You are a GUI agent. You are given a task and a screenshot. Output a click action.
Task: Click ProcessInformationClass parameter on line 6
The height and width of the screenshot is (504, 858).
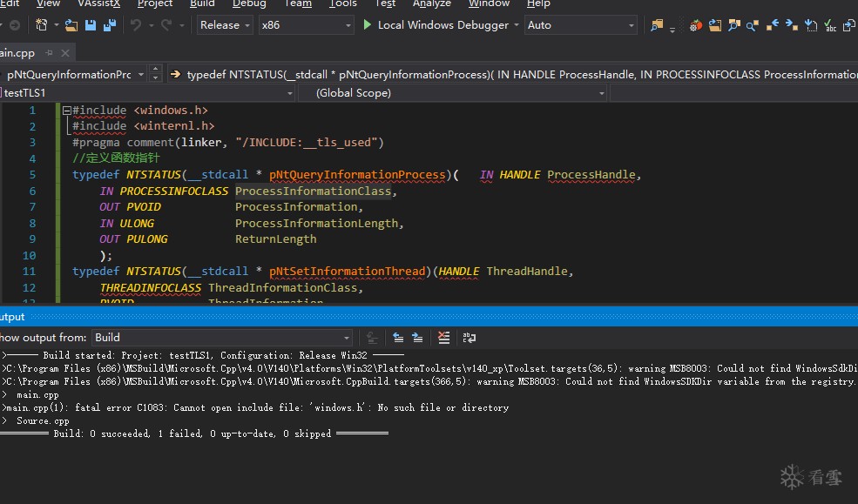(313, 192)
